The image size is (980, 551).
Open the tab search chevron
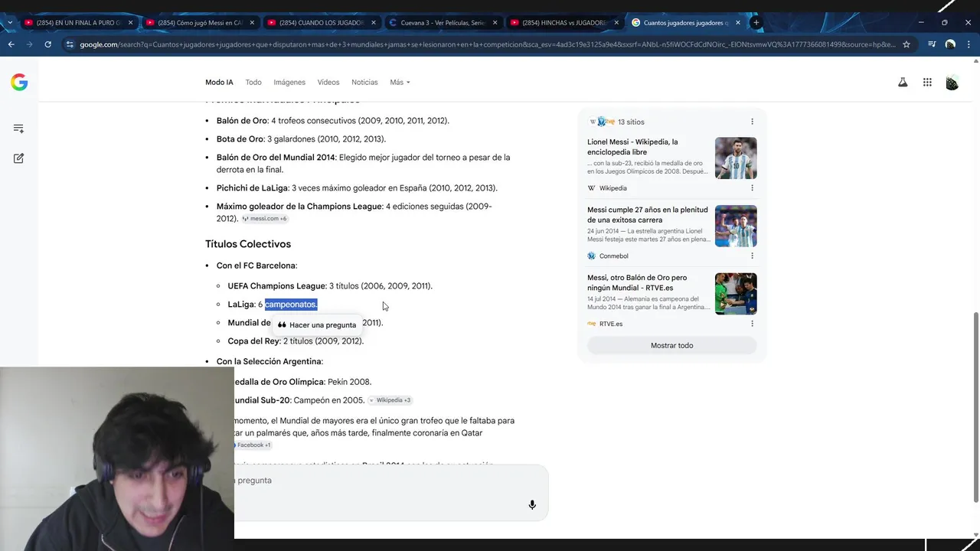pos(9,23)
